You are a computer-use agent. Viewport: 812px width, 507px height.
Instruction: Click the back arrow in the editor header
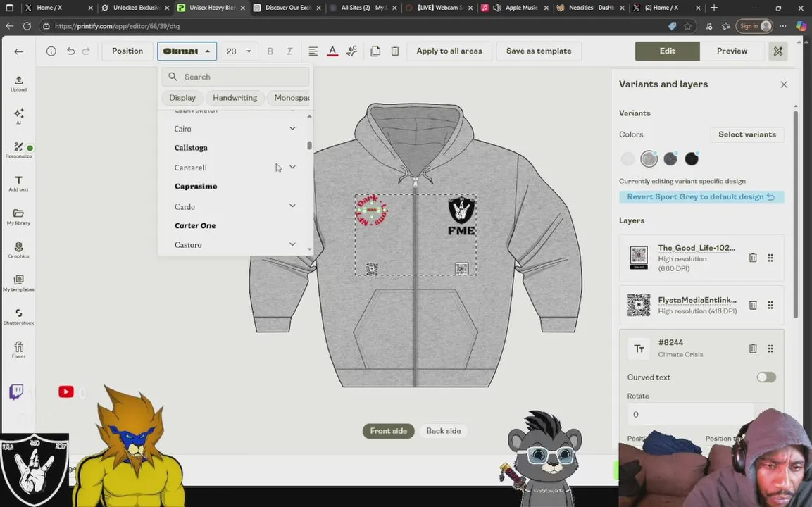18,51
